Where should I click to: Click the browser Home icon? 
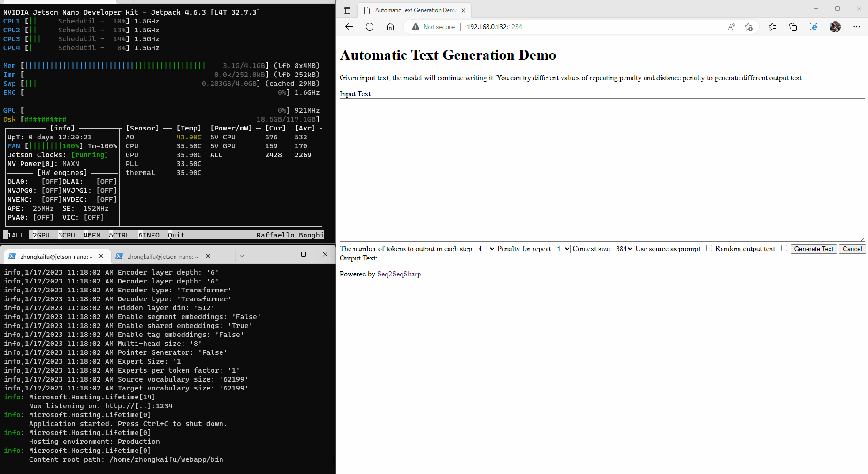[390, 27]
